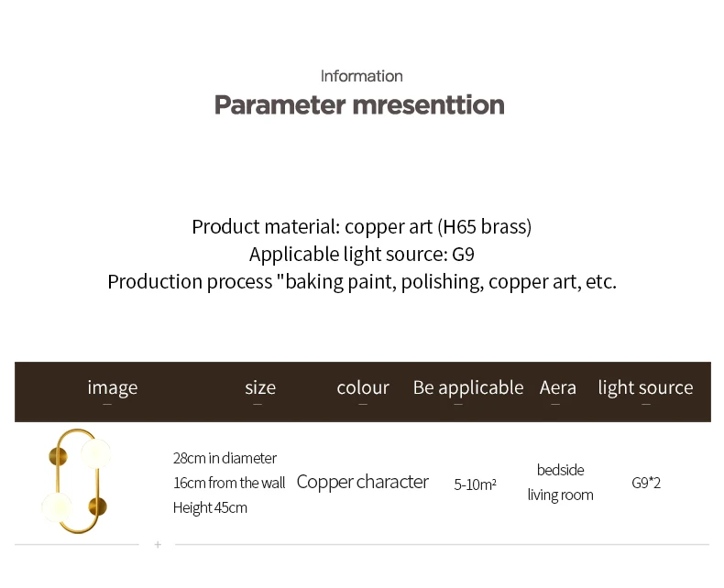
Task: Click the 'Aera' column header
Action: point(558,387)
